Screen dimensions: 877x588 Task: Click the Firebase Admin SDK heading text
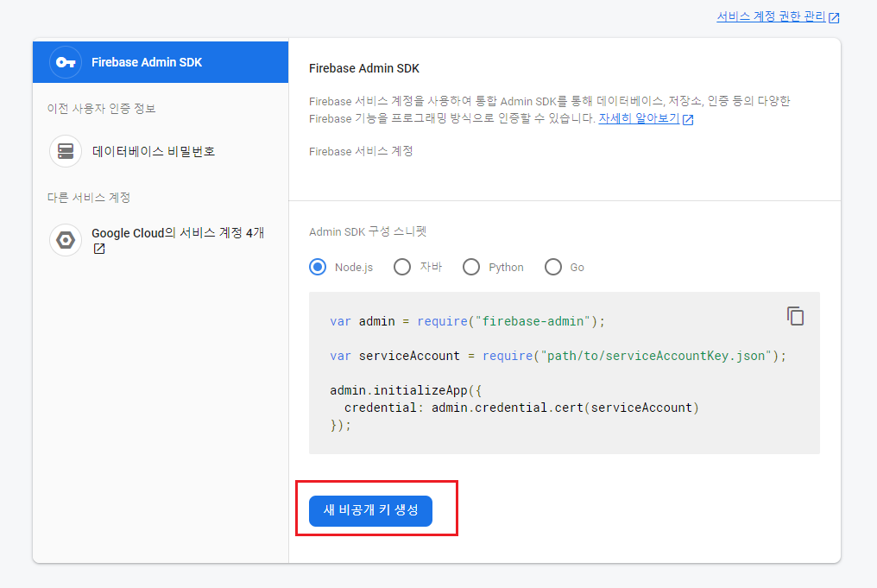[364, 68]
